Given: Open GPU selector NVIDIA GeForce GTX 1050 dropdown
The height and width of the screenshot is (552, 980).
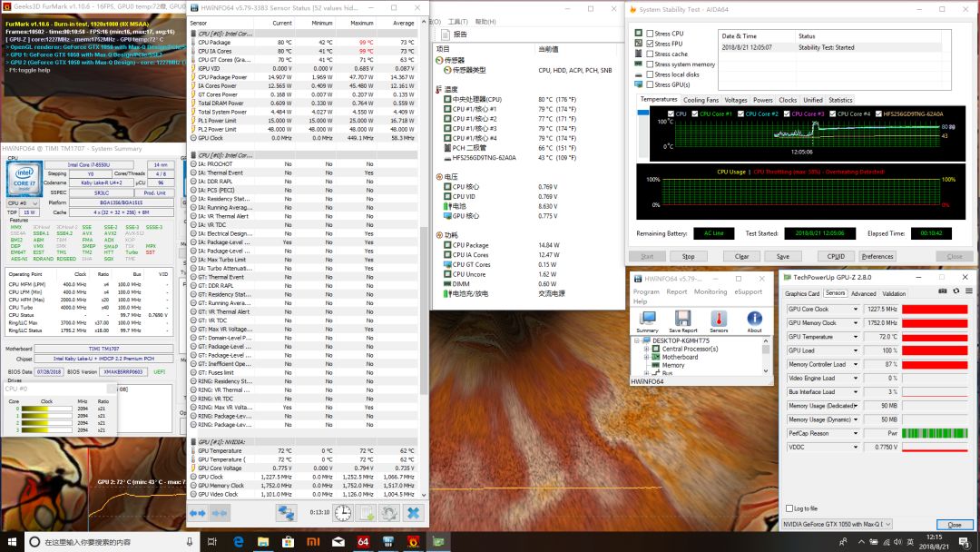Looking at the screenshot, I should tap(837, 525).
